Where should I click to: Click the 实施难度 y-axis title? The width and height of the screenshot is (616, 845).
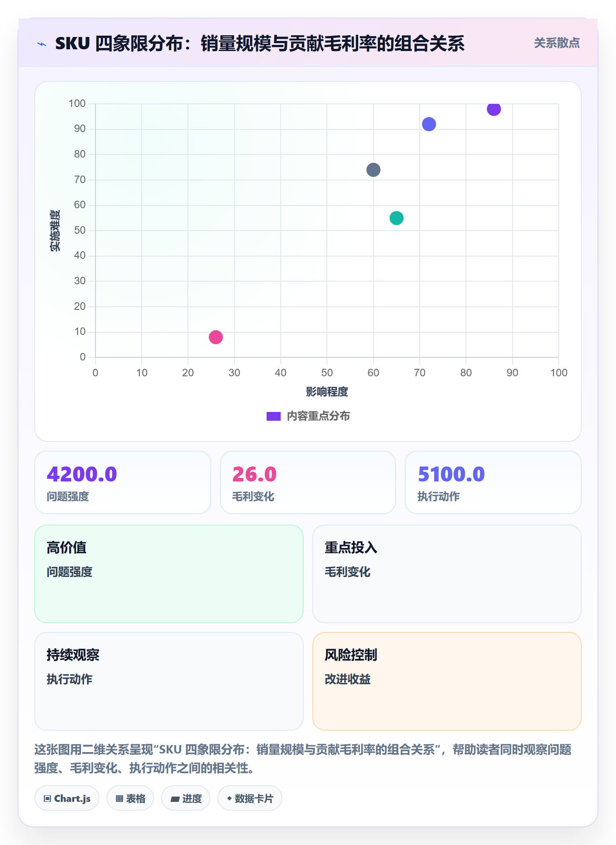point(55,230)
